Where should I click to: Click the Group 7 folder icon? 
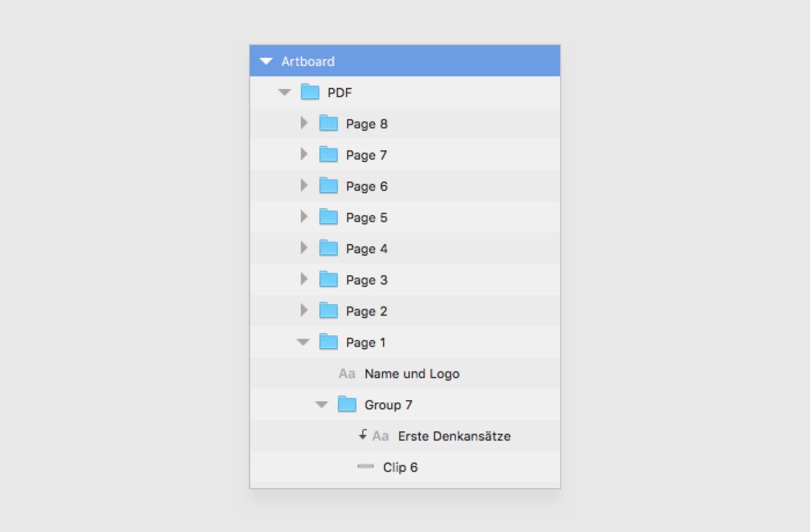[x=347, y=404]
